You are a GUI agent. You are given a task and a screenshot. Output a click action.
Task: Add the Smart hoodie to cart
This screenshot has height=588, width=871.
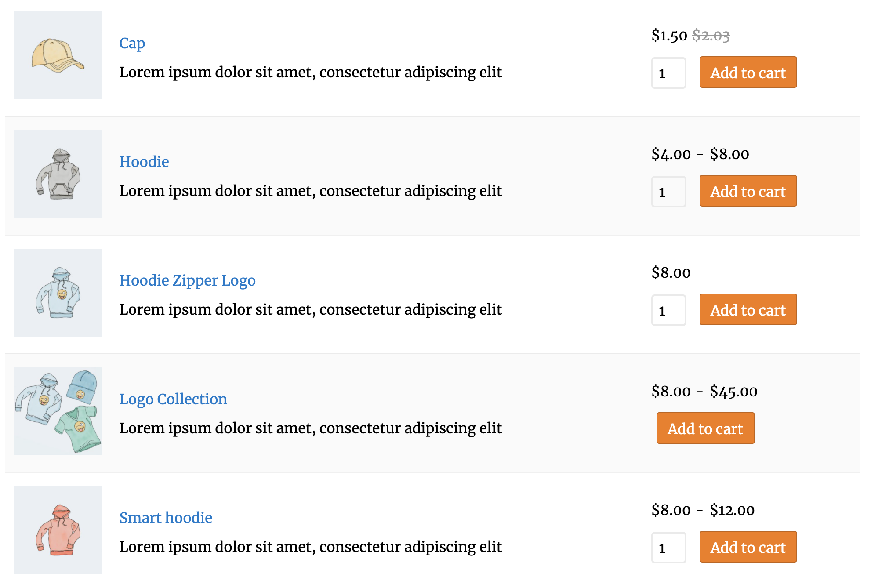[748, 547]
